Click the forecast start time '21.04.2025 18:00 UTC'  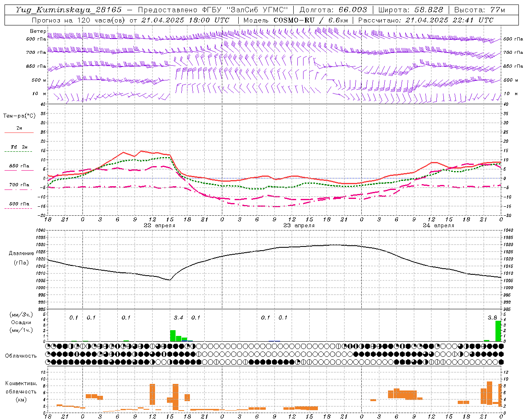coord(185,20)
